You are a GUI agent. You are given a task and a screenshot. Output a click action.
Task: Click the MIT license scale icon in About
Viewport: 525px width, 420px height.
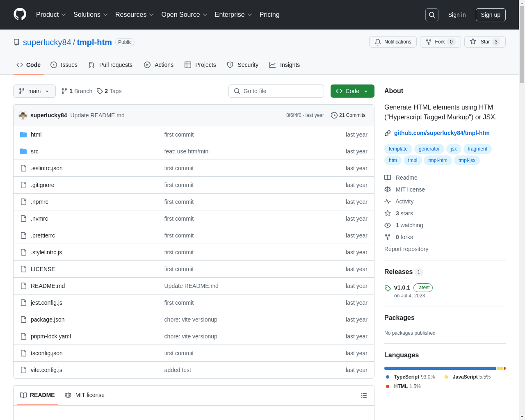point(388,189)
